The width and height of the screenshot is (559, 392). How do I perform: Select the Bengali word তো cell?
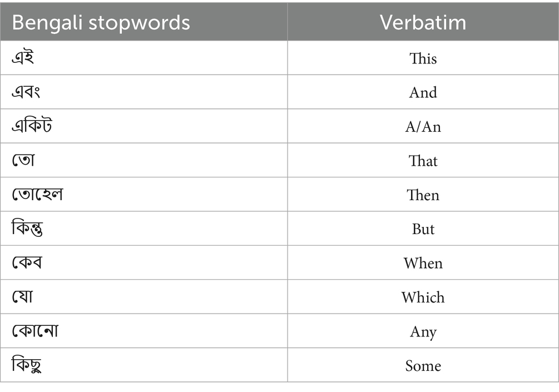(x=23, y=161)
